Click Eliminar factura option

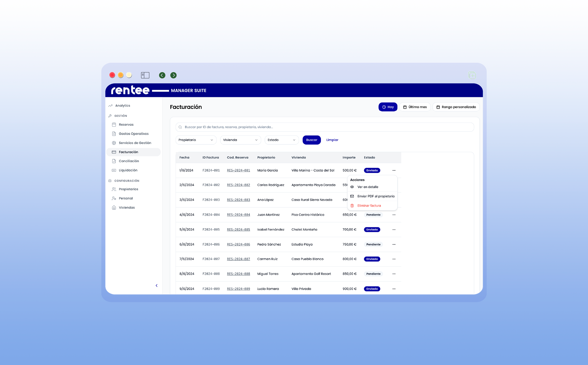point(369,206)
